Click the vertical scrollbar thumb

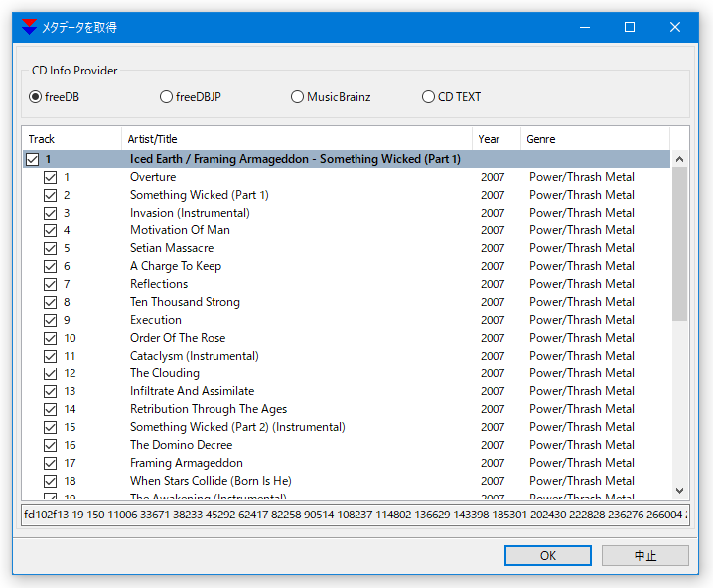click(x=680, y=243)
